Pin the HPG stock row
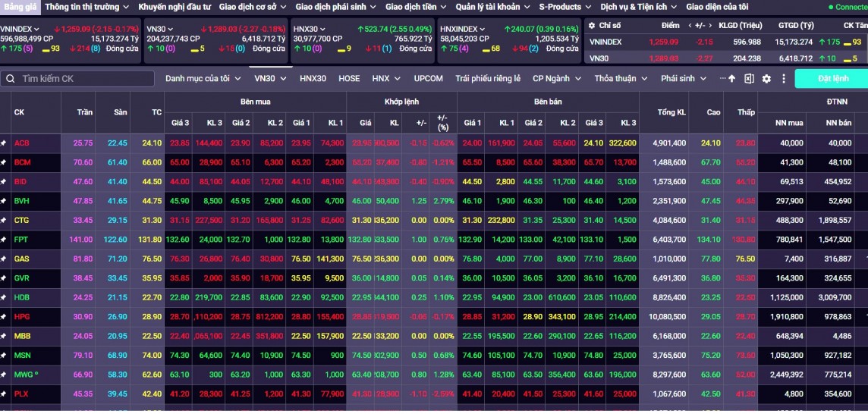This screenshot has width=868, height=414. 4,316
